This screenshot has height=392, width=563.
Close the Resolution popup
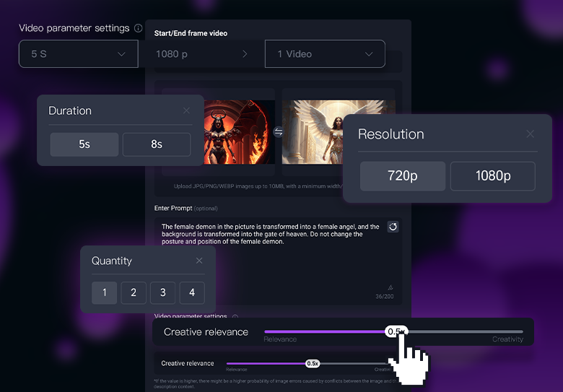(x=530, y=134)
